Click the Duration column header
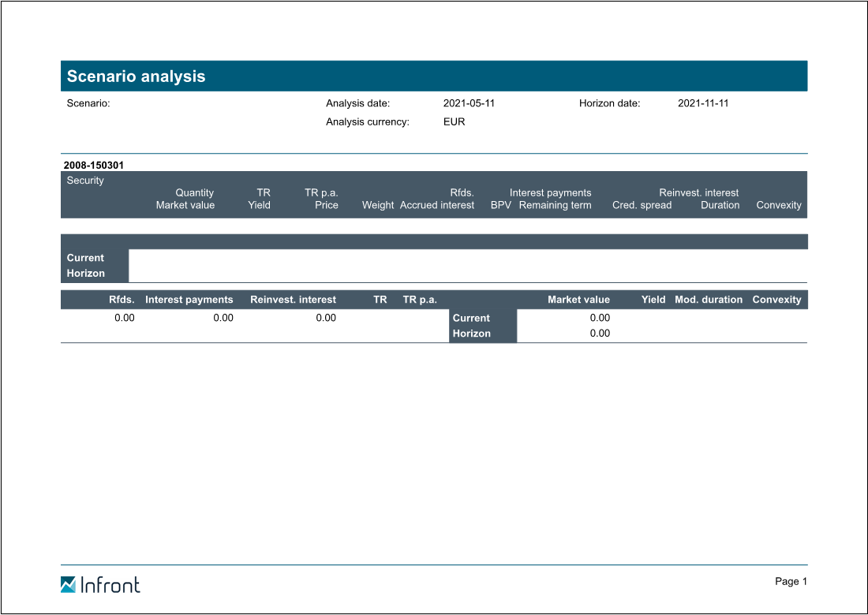The width and height of the screenshot is (868, 615). pos(720,205)
